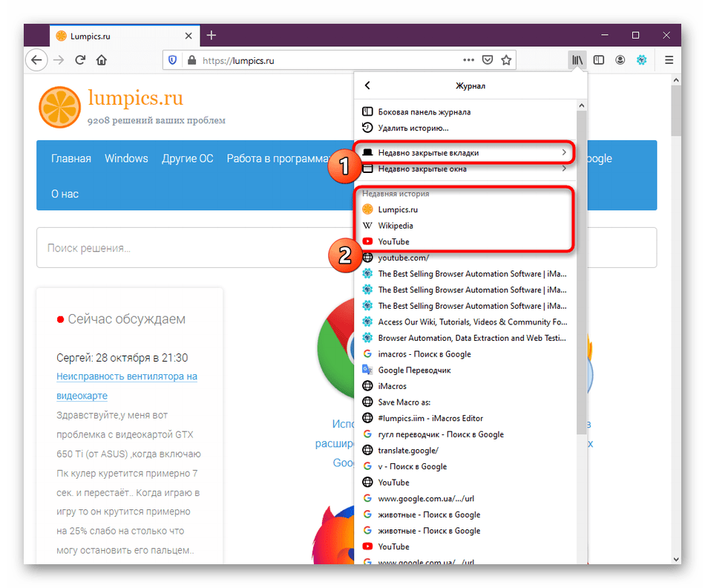Toggle the sidebars toolbar icon
This screenshot has width=705, height=588.
(599, 60)
